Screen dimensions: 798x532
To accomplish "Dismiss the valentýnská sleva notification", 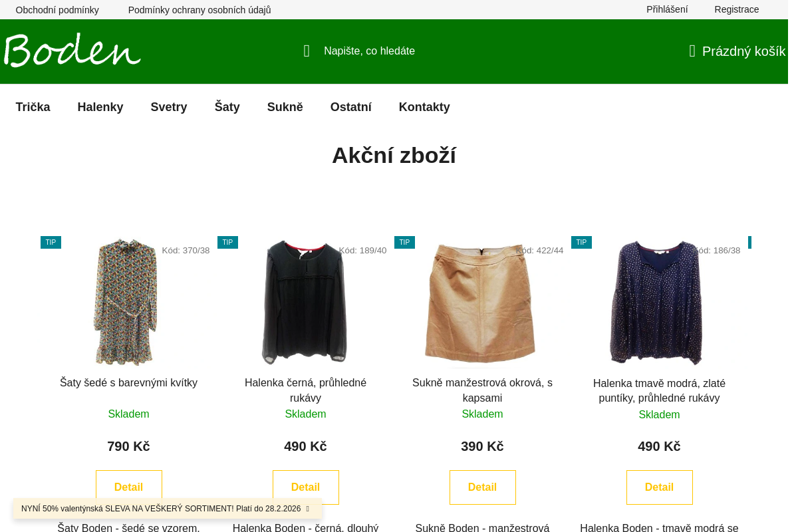I will coord(308,508).
